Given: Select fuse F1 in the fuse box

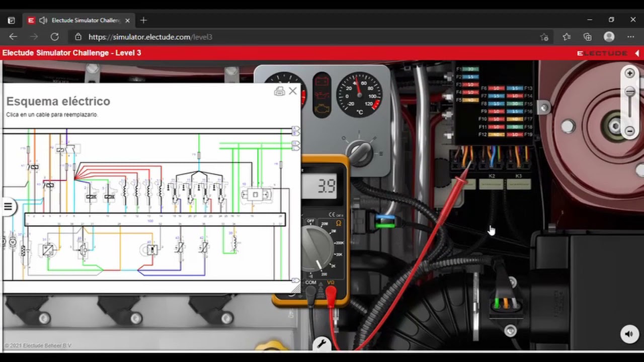Looking at the screenshot, I should coord(470,69).
